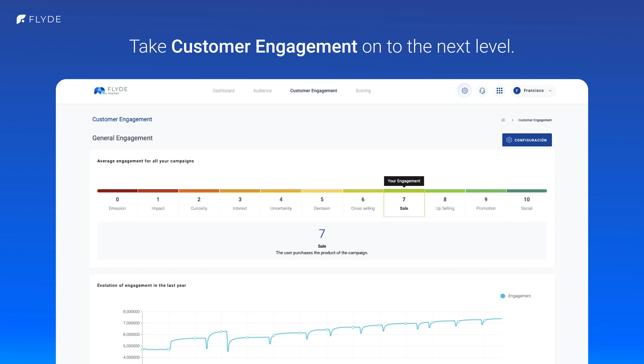The height and width of the screenshot is (364, 644).
Task: Select the Dashboard tab
Action: coord(224,90)
